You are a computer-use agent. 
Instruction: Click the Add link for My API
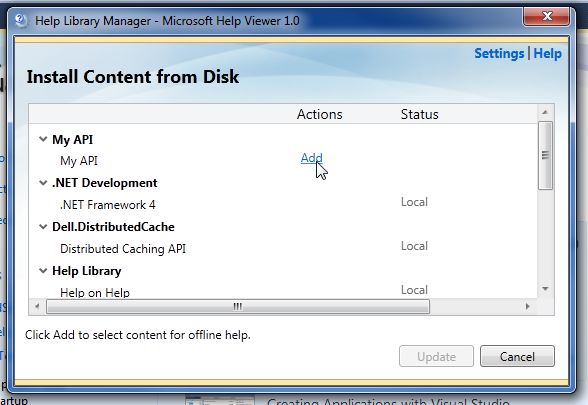[311, 158]
